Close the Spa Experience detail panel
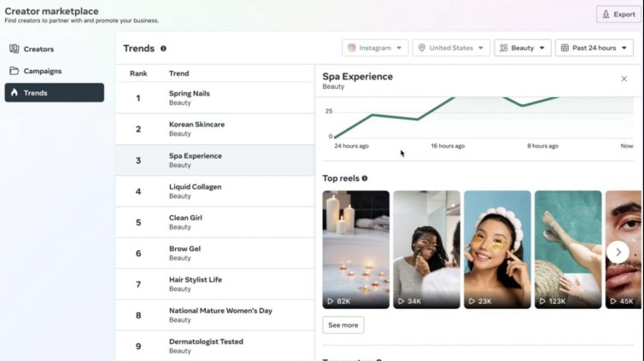The image size is (644, 361). [x=624, y=79]
